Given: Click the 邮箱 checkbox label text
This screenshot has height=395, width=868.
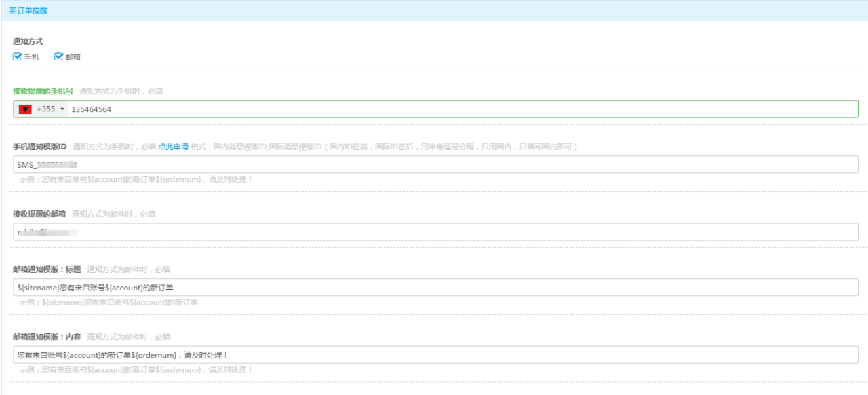Looking at the screenshot, I should pos(73,57).
